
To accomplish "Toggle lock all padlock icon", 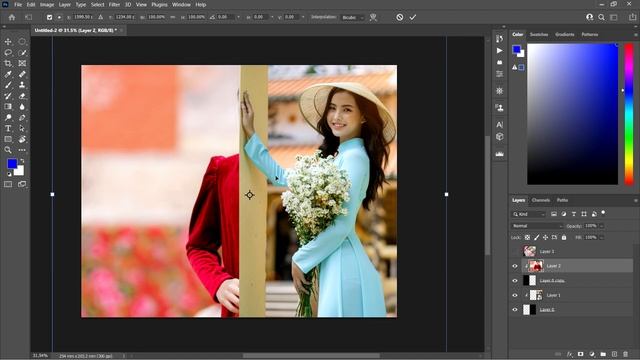I will (564, 237).
